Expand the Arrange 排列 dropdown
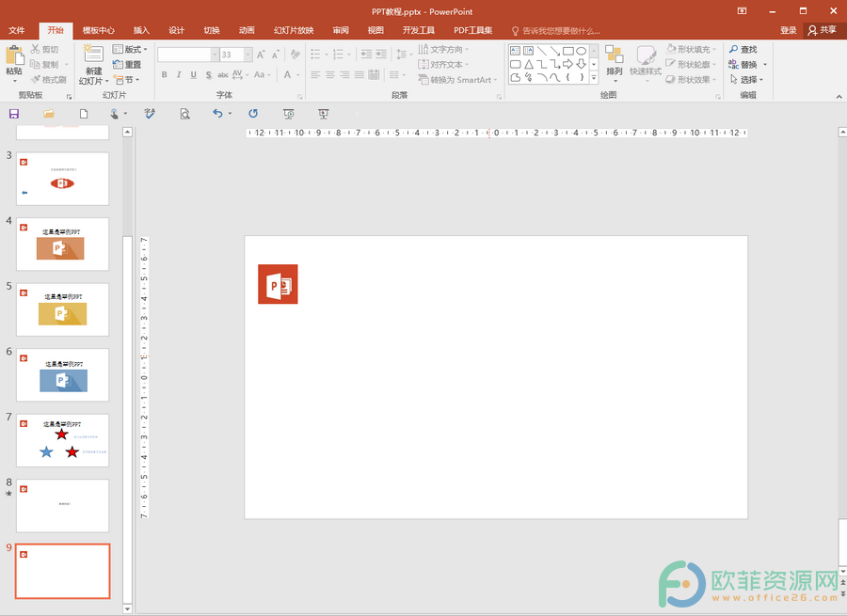Screen dimensions: 847x616 (615, 64)
